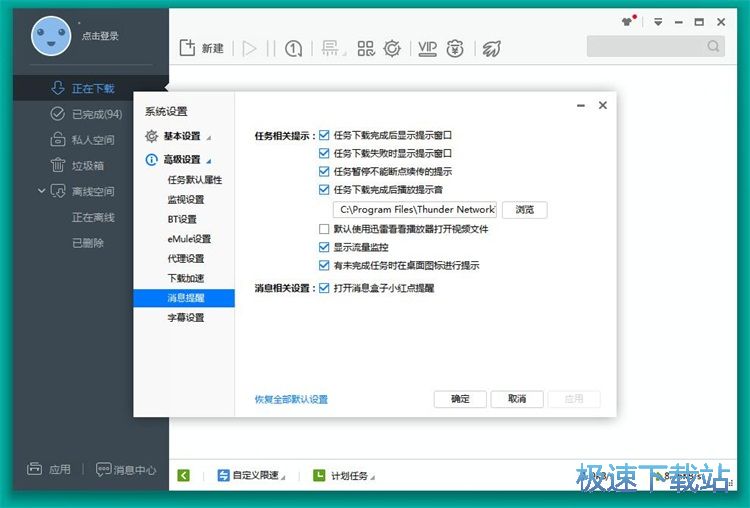Click the 确定 button

460,399
